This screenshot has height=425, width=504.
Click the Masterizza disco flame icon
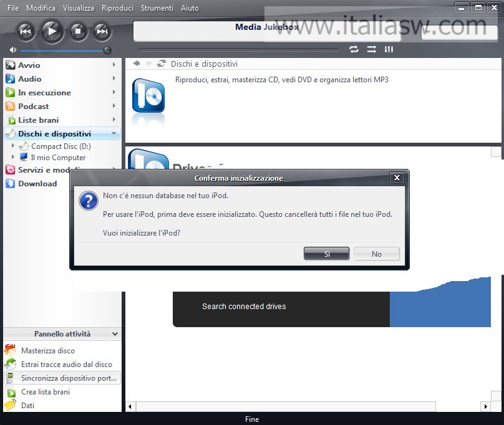10,350
